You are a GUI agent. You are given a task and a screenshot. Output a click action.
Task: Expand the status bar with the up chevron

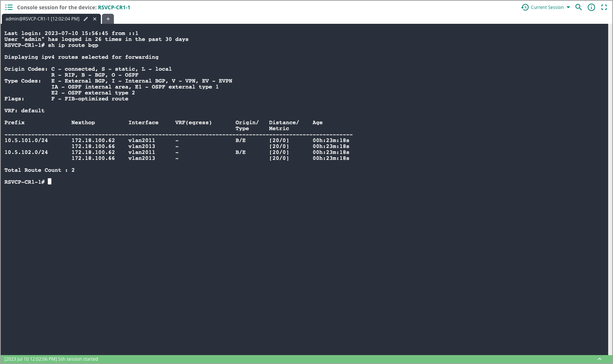[600, 359]
